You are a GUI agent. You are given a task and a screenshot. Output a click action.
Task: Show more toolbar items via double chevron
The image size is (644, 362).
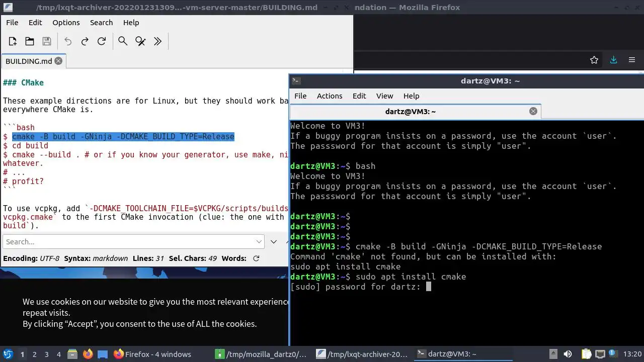[x=157, y=41]
